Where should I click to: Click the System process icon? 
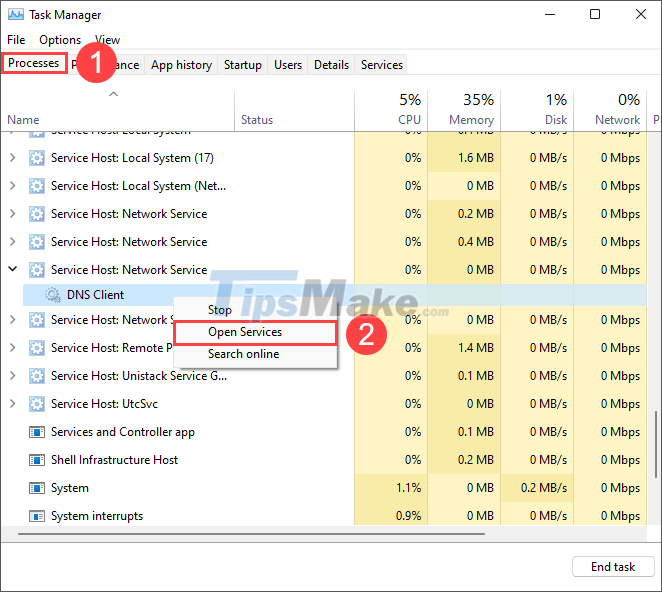(37, 488)
